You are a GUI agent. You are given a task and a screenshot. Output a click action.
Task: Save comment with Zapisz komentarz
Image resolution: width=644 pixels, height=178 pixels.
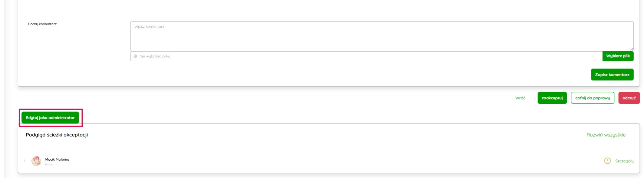(612, 75)
